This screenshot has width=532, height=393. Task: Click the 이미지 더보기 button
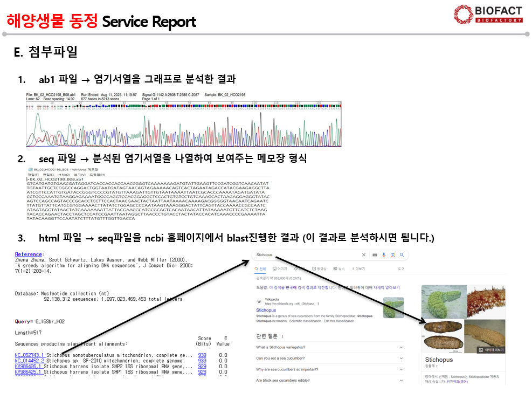click(x=491, y=350)
